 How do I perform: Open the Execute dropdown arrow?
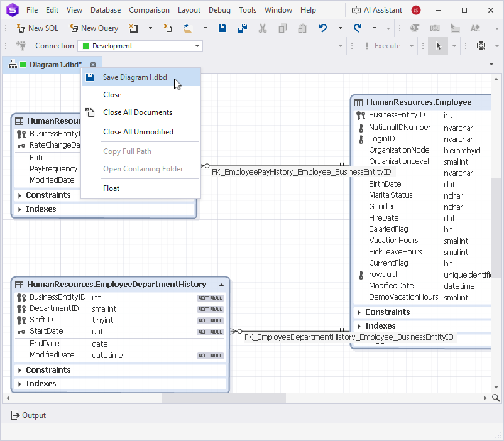click(x=412, y=46)
